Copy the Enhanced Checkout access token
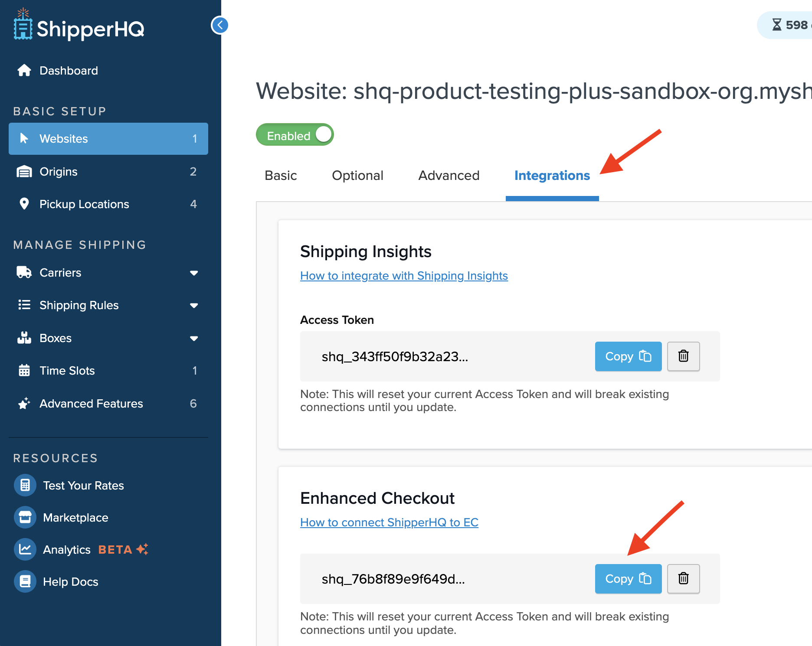812x646 pixels. tap(628, 578)
